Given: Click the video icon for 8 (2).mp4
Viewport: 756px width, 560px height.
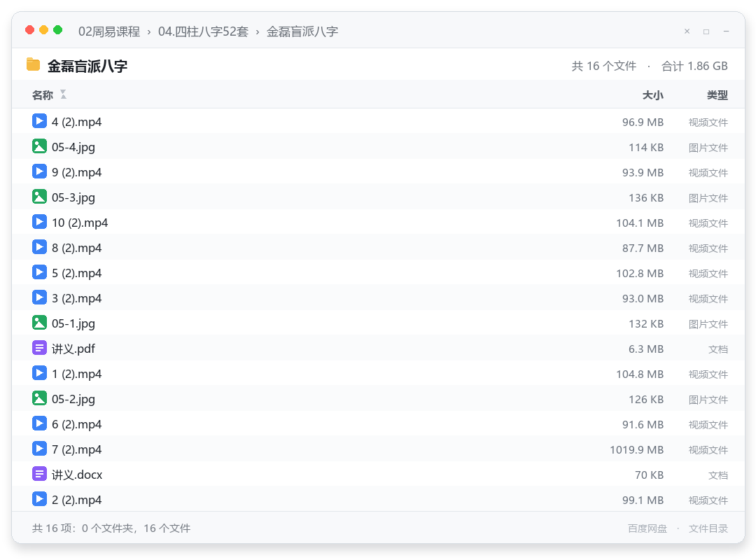Looking at the screenshot, I should point(39,247).
